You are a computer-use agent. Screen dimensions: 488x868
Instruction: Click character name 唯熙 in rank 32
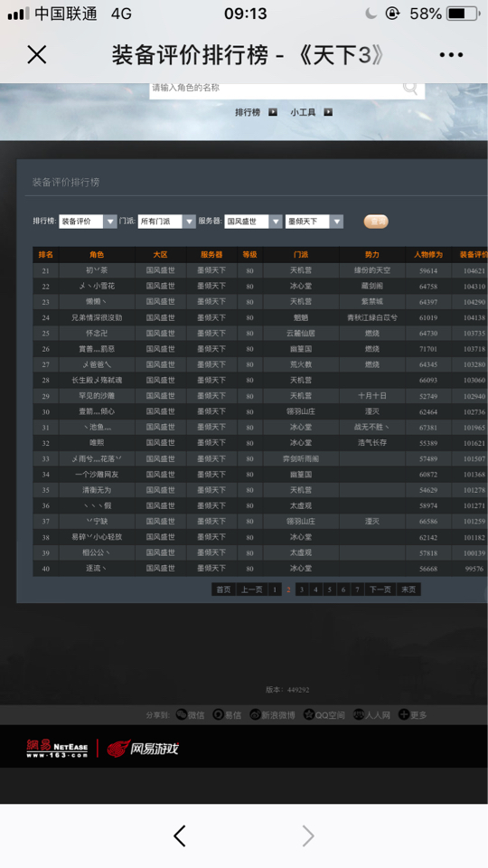(x=97, y=443)
